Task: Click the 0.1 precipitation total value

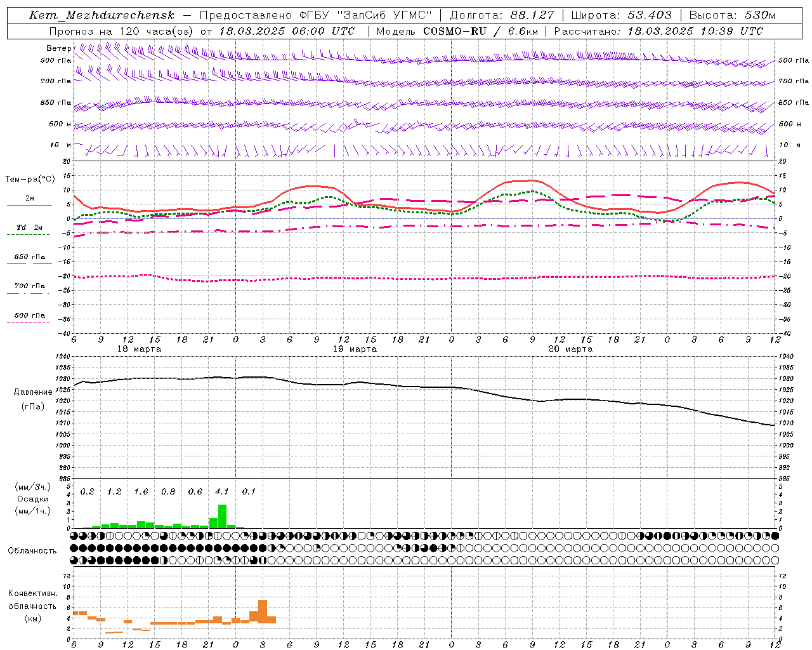Action: [249, 491]
